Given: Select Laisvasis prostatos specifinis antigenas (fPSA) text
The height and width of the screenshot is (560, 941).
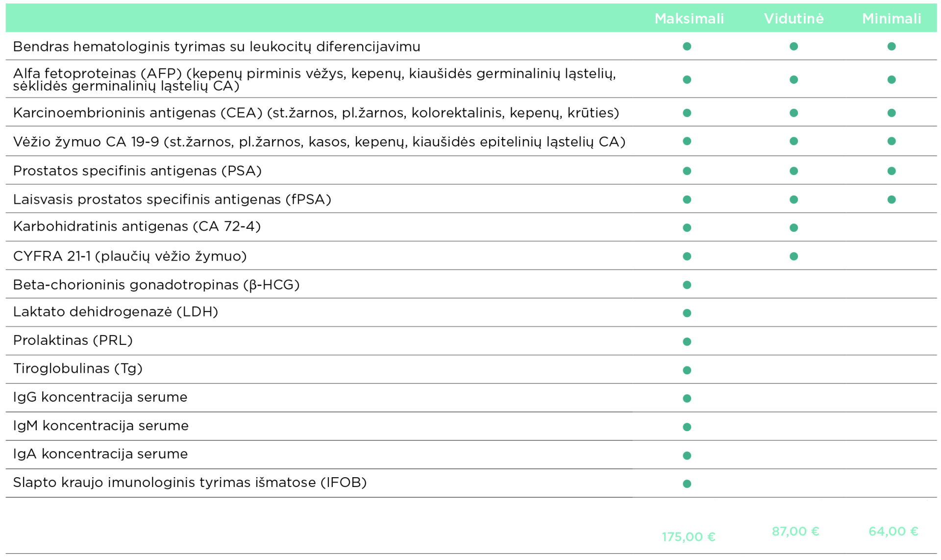Looking at the screenshot, I should pyautogui.click(x=172, y=199).
